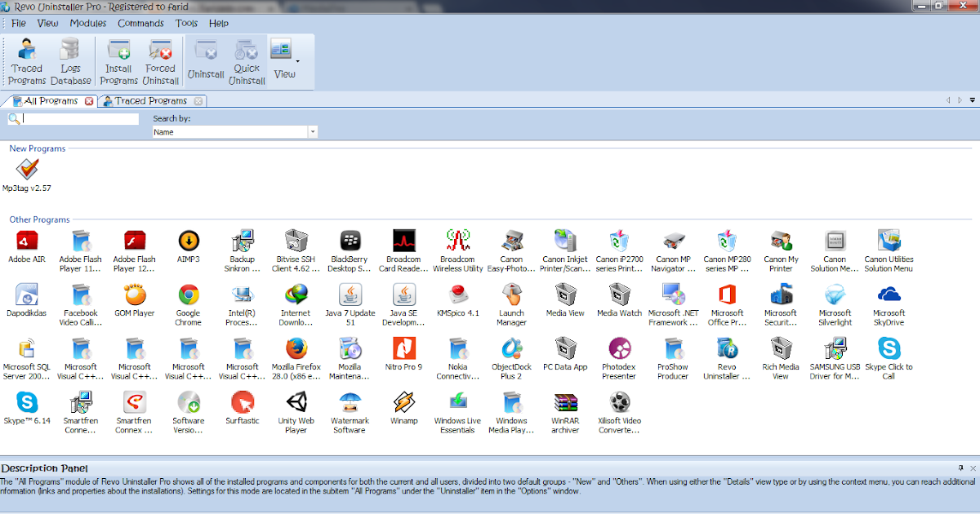Open the Traced Programs toolbar button
980x514 pixels.
click(28, 62)
